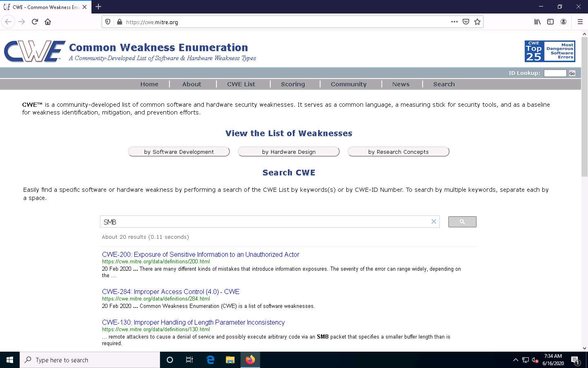
Task: Reload the current page
Action: [35, 22]
